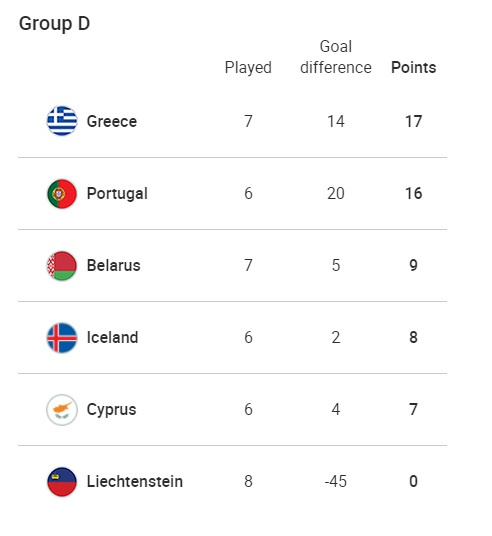Click the Portugal flag icon

62,193
